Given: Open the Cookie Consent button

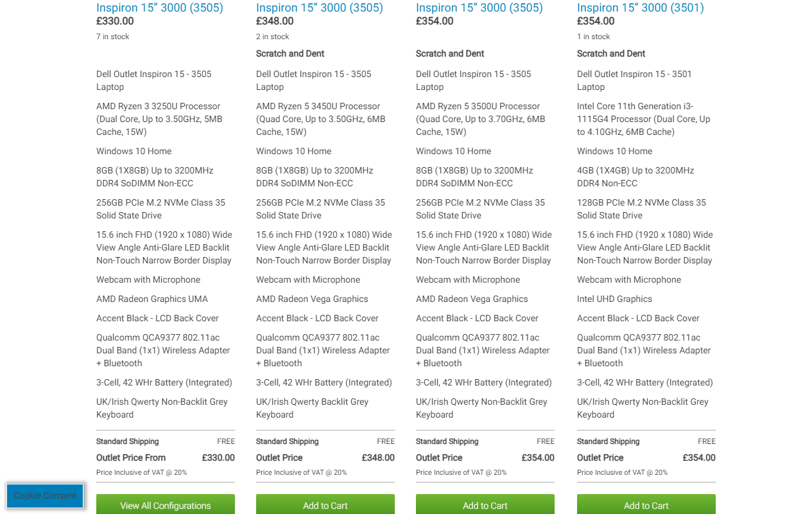Looking at the screenshot, I should coord(45,495).
